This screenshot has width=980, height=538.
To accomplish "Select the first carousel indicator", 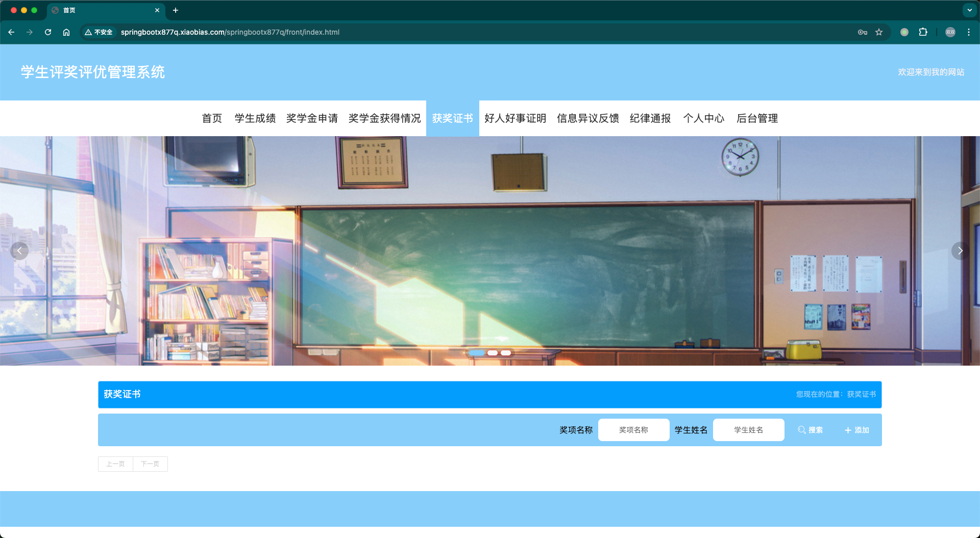I will click(x=477, y=353).
